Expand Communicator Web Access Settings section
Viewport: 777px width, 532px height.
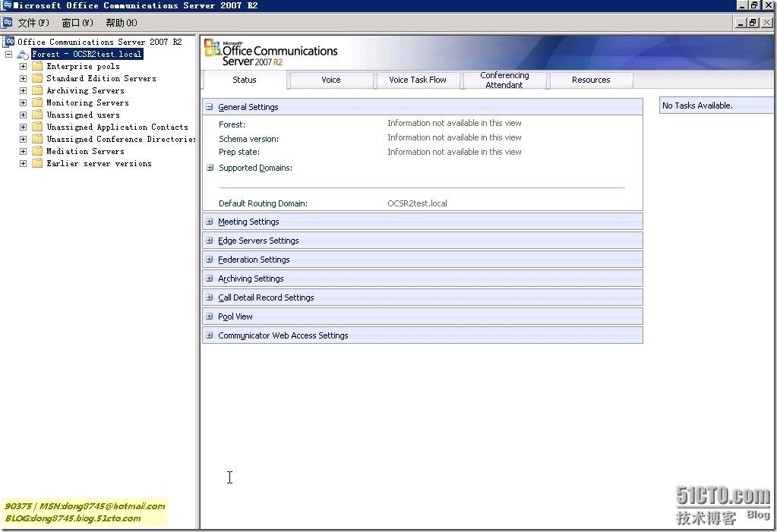210,335
